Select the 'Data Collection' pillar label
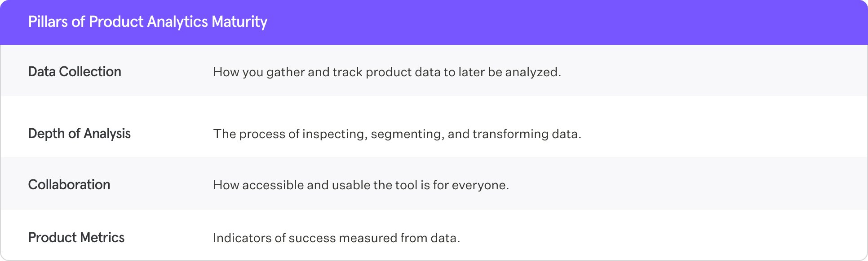 [75, 72]
